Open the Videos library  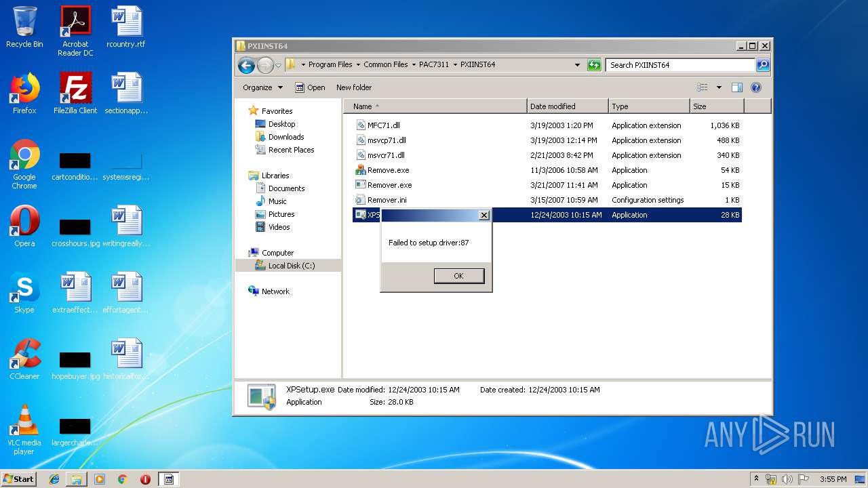(279, 227)
